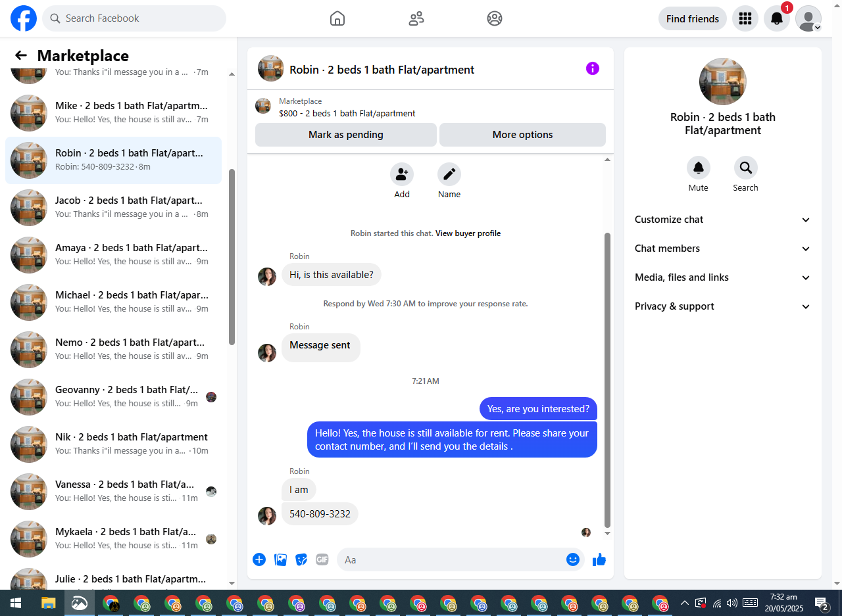Open File Explorer from the taskbar

coord(49,603)
